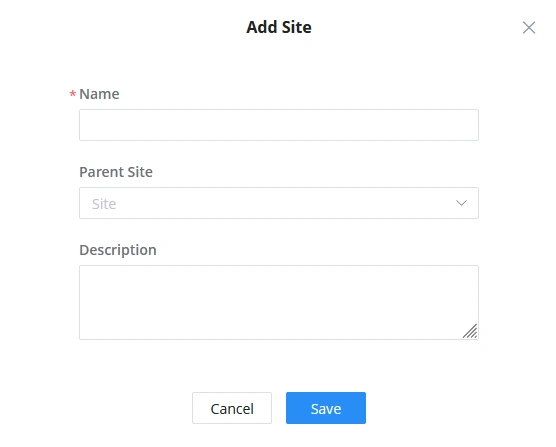Open the Parent Site dropdown
The image size is (556, 447).
(x=279, y=203)
